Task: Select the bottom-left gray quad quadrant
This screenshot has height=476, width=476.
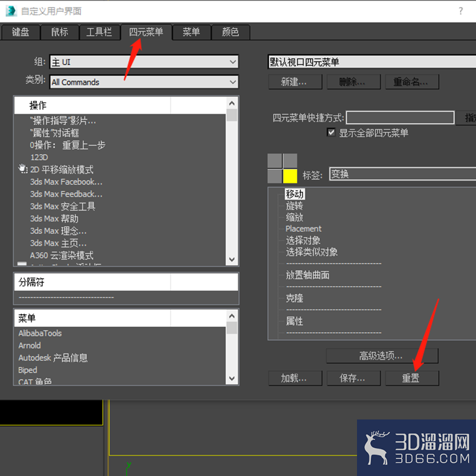Action: coord(275,176)
